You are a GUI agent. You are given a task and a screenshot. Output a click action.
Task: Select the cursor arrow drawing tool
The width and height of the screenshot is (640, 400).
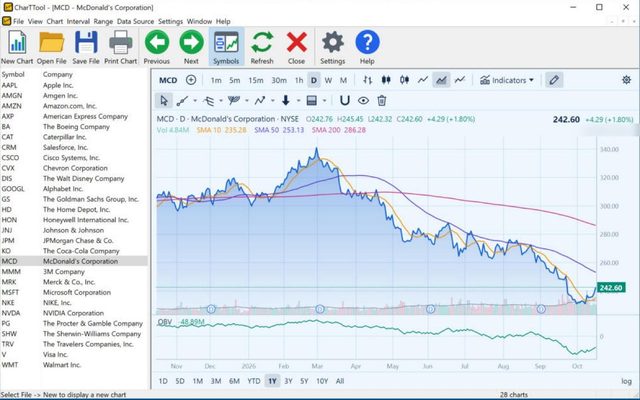164,100
